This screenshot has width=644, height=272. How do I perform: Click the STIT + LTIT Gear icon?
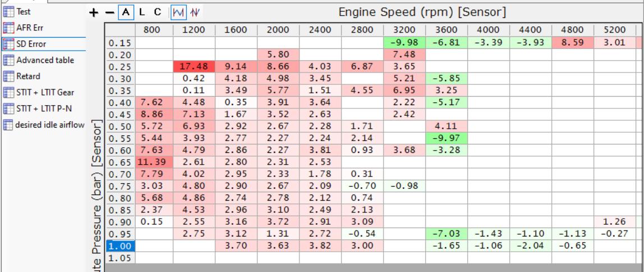pyautogui.click(x=8, y=92)
